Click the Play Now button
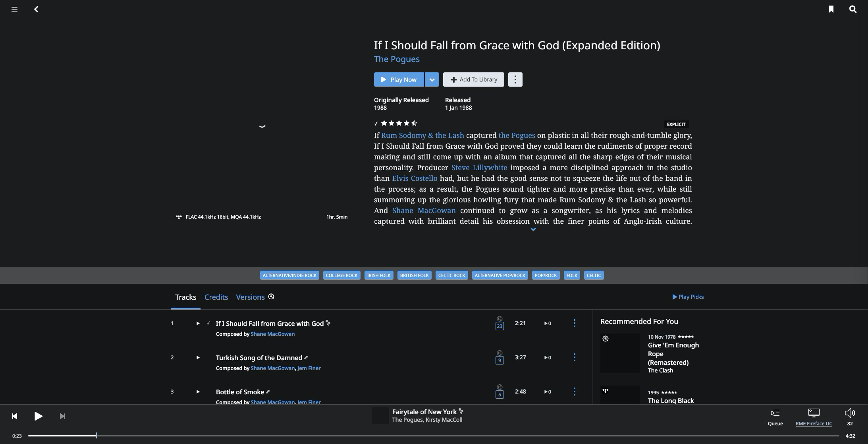This screenshot has height=444, width=868. [399, 79]
